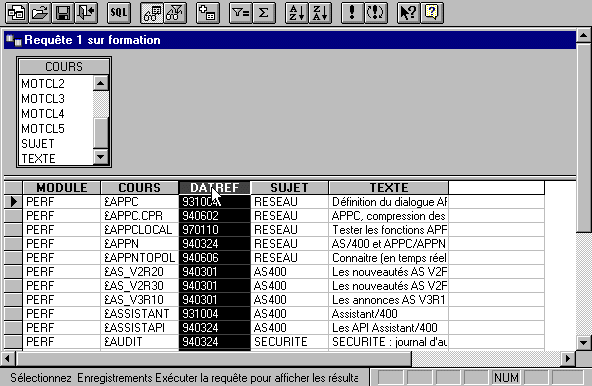Click DATREF value 940606
Viewport: 592px width, 386px height.
[214, 258]
